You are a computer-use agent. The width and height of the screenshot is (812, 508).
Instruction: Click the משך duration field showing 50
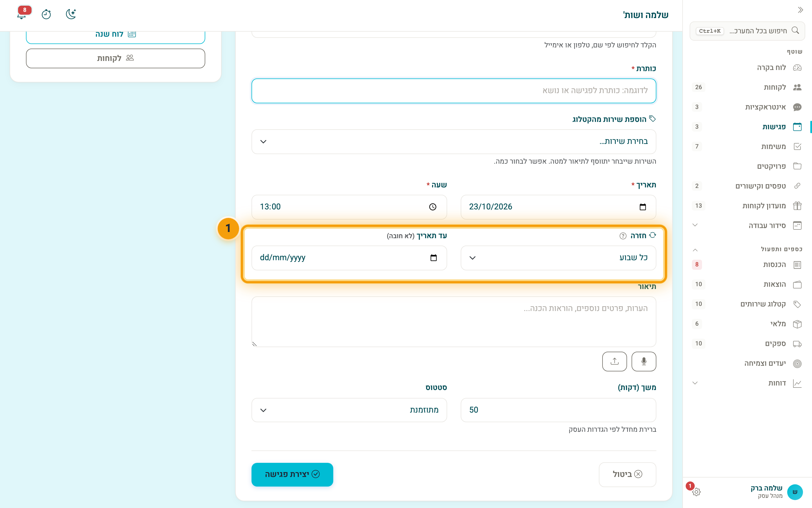(558, 410)
